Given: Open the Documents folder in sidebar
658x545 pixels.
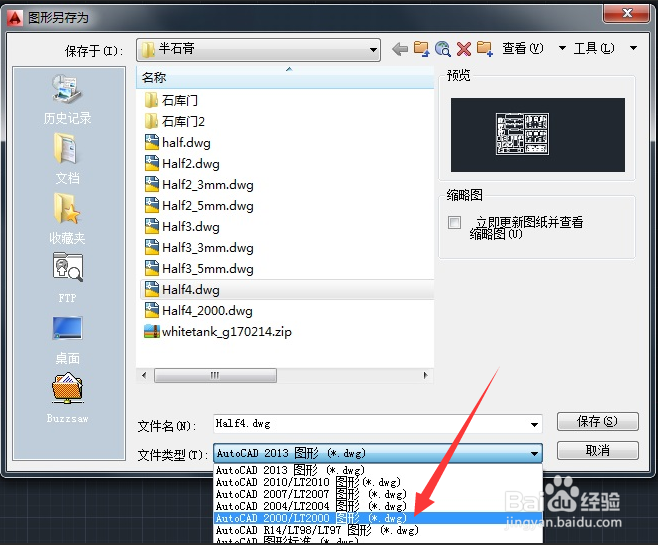Looking at the screenshot, I should click(66, 149).
